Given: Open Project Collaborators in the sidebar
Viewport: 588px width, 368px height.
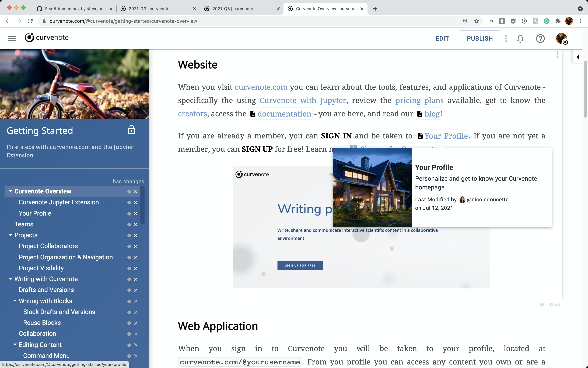Looking at the screenshot, I should [48, 246].
